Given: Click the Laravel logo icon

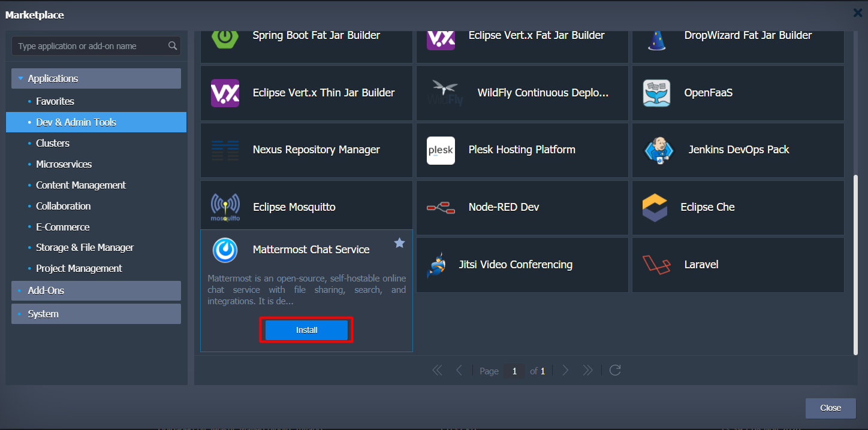Looking at the screenshot, I should click(x=656, y=265).
